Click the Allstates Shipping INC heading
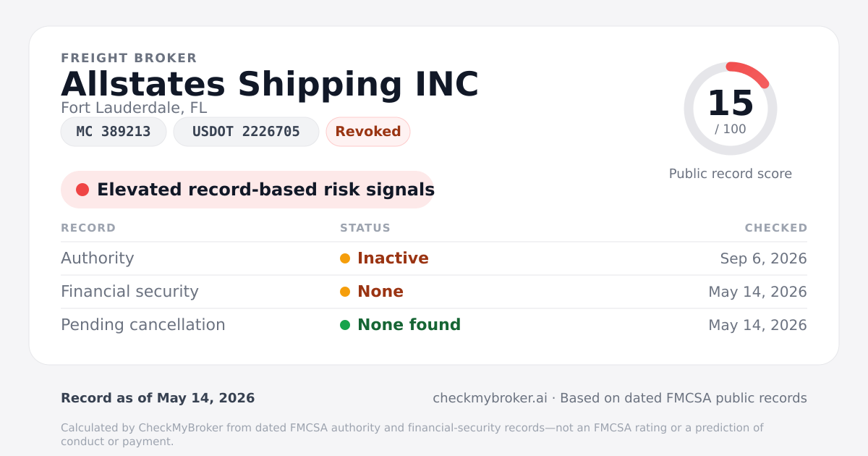This screenshot has height=456, width=868. 270,84
